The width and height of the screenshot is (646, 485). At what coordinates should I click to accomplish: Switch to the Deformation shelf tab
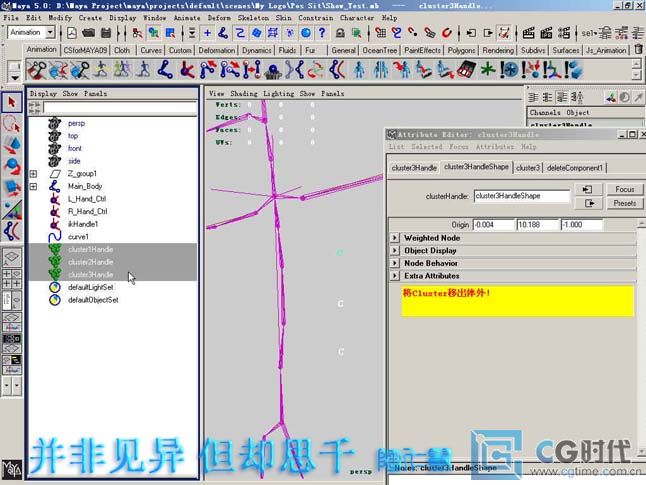coord(217,50)
